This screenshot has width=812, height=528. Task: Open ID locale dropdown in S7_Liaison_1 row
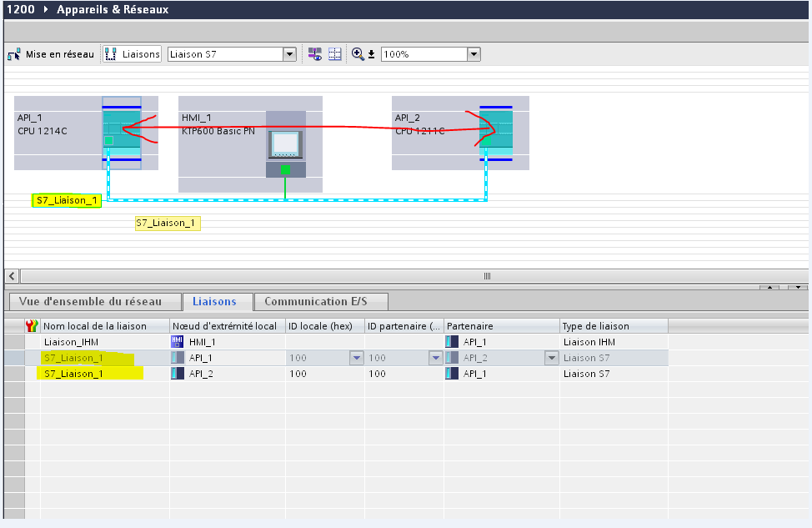(x=356, y=358)
